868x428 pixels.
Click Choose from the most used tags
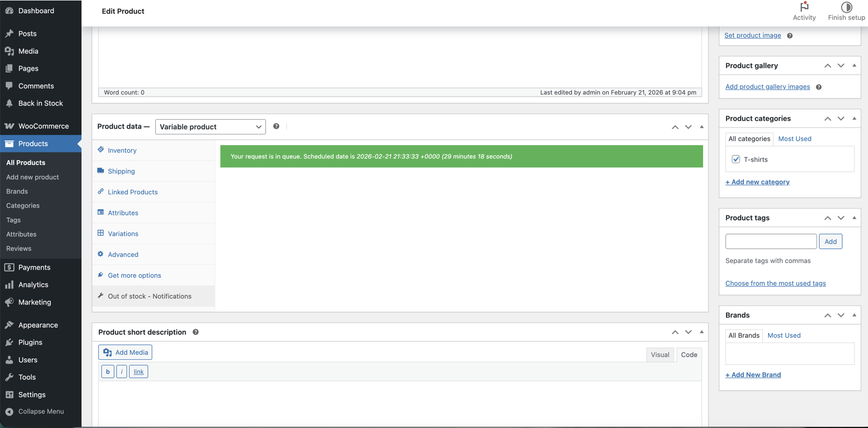(x=775, y=283)
